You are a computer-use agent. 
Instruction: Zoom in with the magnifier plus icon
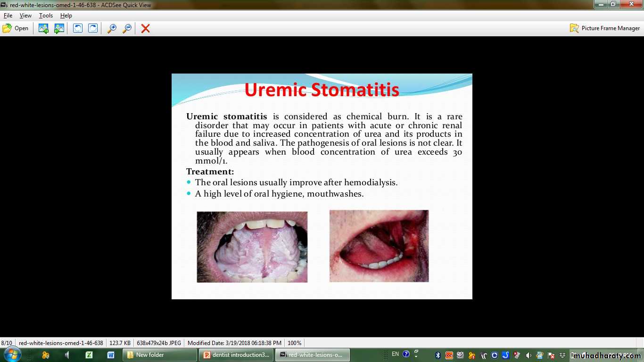(112, 28)
